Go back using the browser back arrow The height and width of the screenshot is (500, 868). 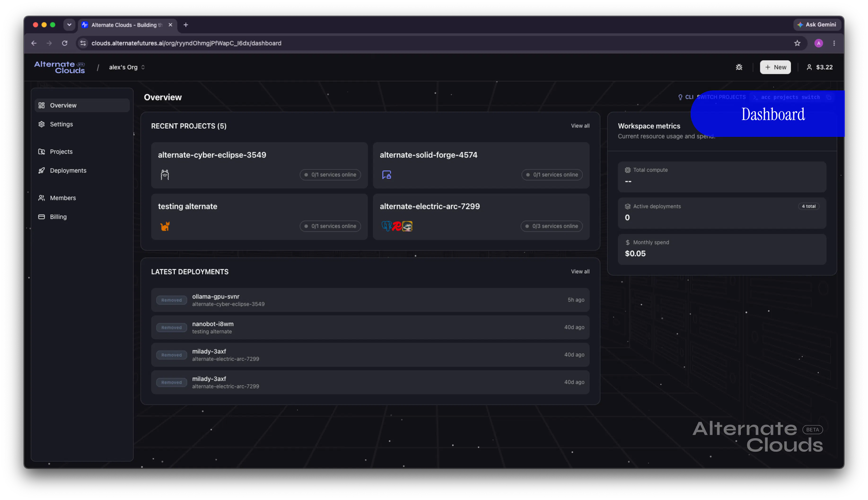pyautogui.click(x=34, y=43)
